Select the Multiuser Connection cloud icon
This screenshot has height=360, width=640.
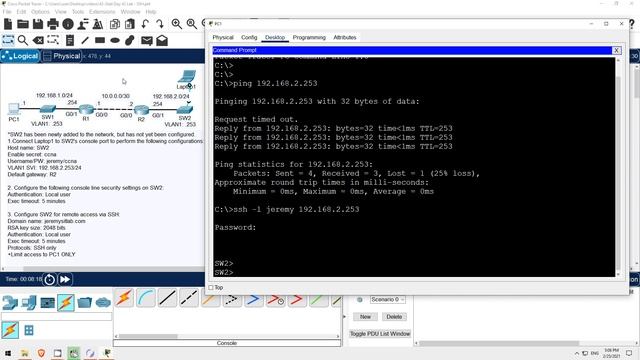click(103, 302)
